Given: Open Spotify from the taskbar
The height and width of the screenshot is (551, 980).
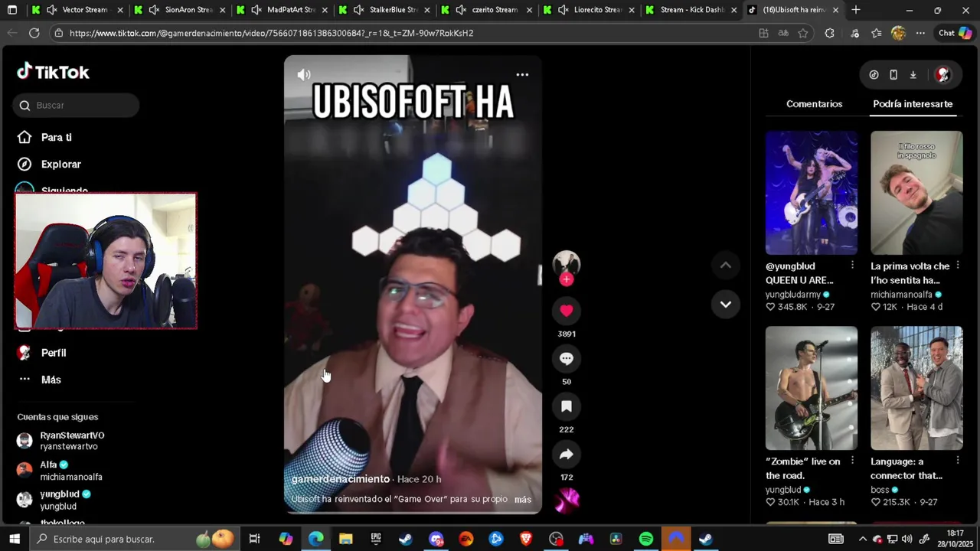Looking at the screenshot, I should 646,539.
